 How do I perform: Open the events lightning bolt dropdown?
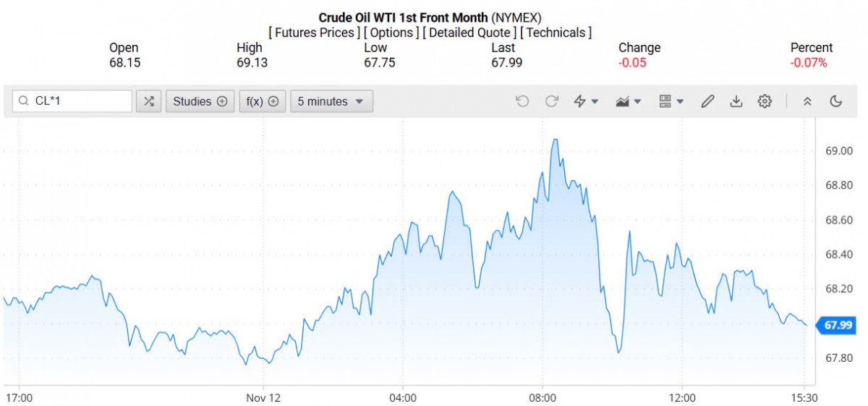586,101
